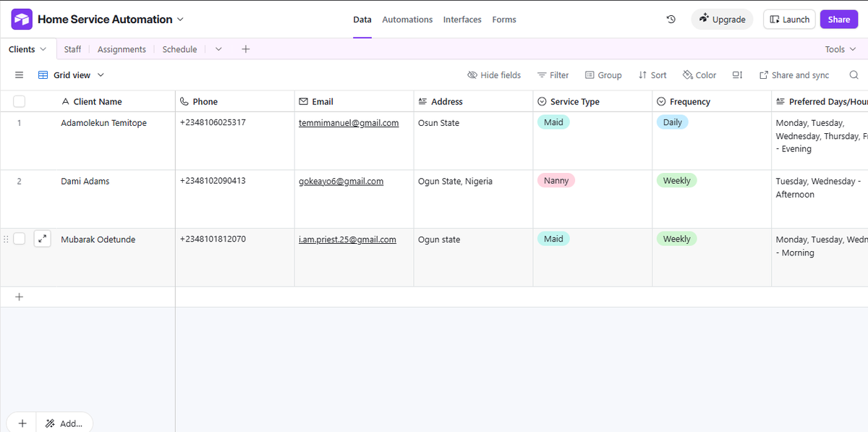Open the Home Service Automation title dropdown
868x432 pixels.
(x=180, y=20)
